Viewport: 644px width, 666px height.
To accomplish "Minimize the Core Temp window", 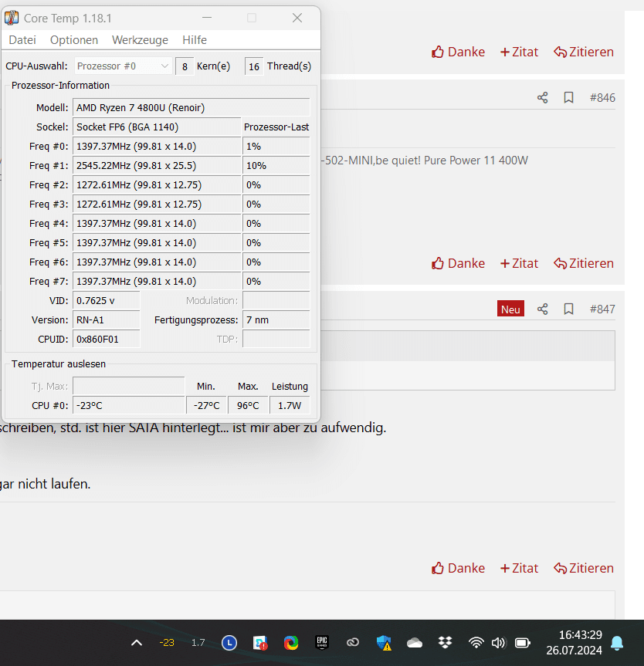I will pyautogui.click(x=207, y=18).
